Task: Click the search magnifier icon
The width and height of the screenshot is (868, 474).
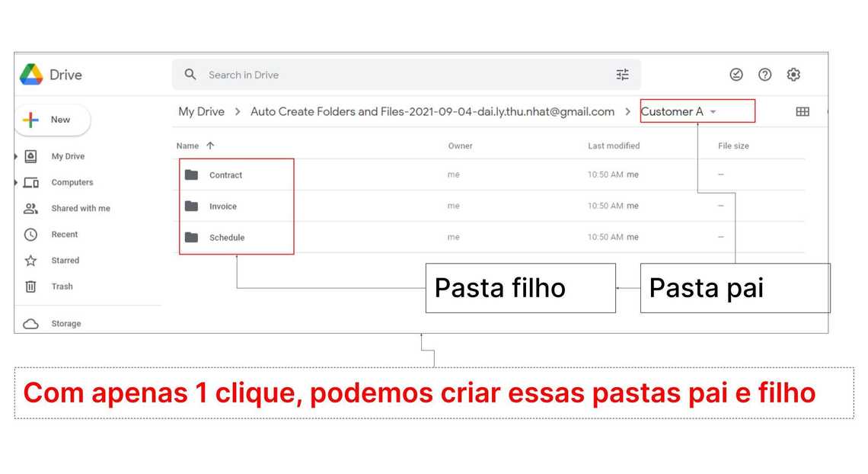Action: click(x=190, y=74)
